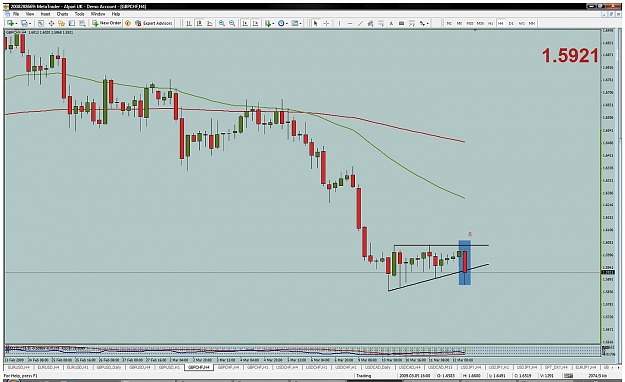Image resolution: width=625 pixels, height=382 pixels.
Task: Switch to the USDCAD,M15 chart tab
Action: tap(440, 367)
